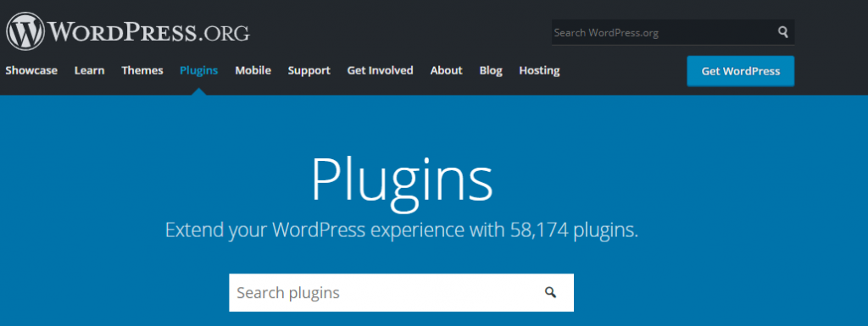Image resolution: width=868 pixels, height=326 pixels.
Task: Open the Mobile page
Action: 253,71
